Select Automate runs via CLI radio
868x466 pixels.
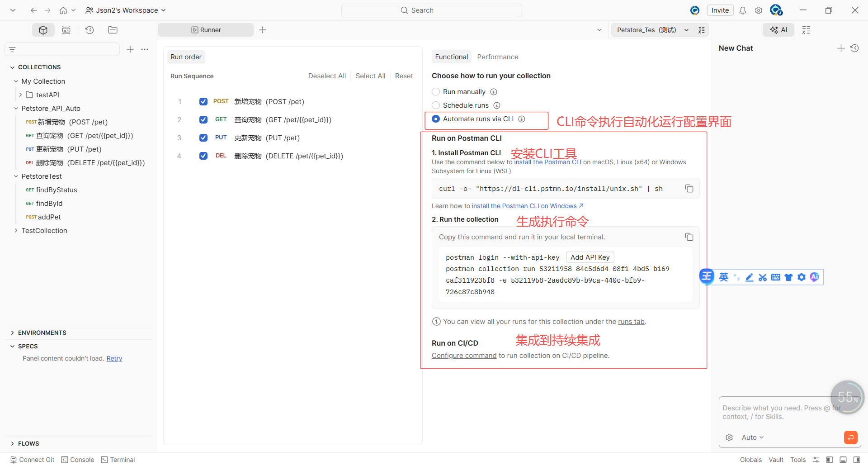coord(436,119)
